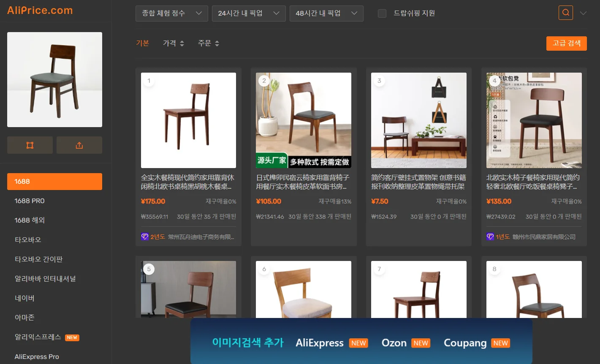Click the 1년도 supplier badge icon
Viewport: 600px width, 364px height.
pos(490,236)
